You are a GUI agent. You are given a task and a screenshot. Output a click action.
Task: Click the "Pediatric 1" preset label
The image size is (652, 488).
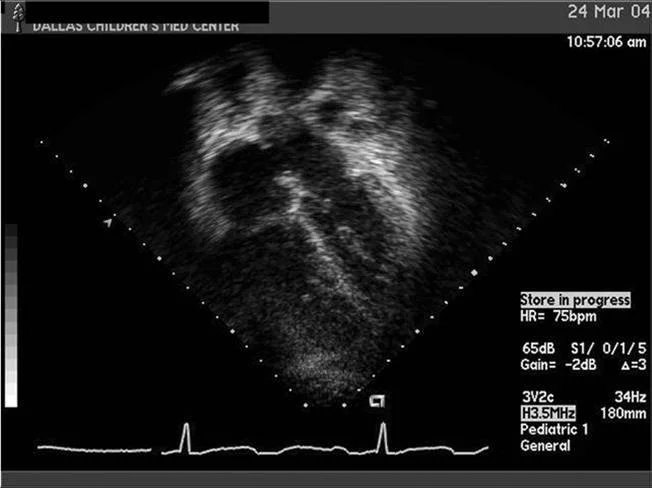[x=554, y=429]
